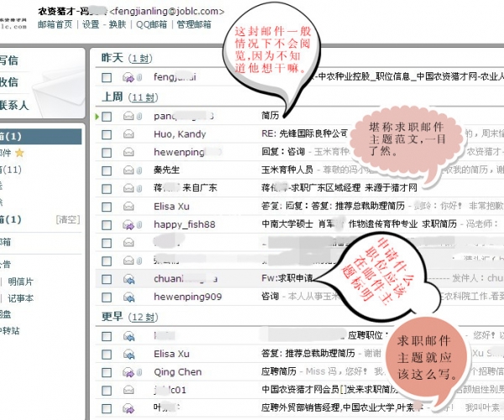
Task: Collapse the 昨天 (1 封) mail group
Action: point(113,58)
